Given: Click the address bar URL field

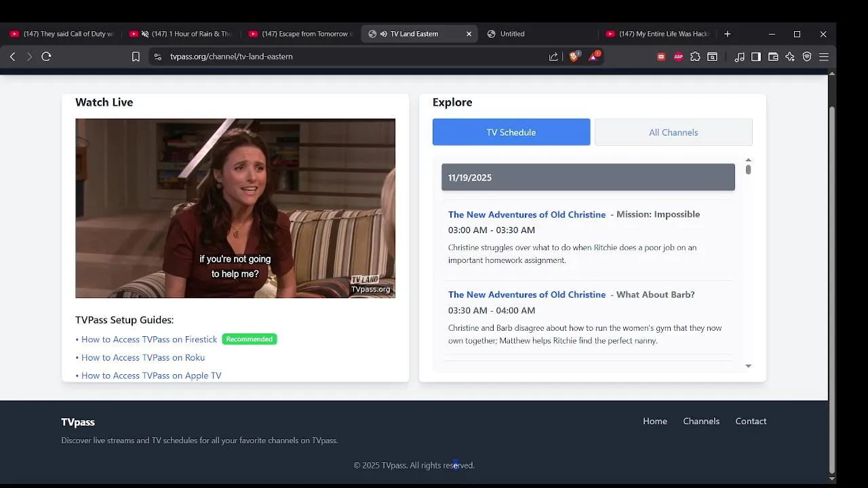Looking at the screenshot, I should click(353, 57).
